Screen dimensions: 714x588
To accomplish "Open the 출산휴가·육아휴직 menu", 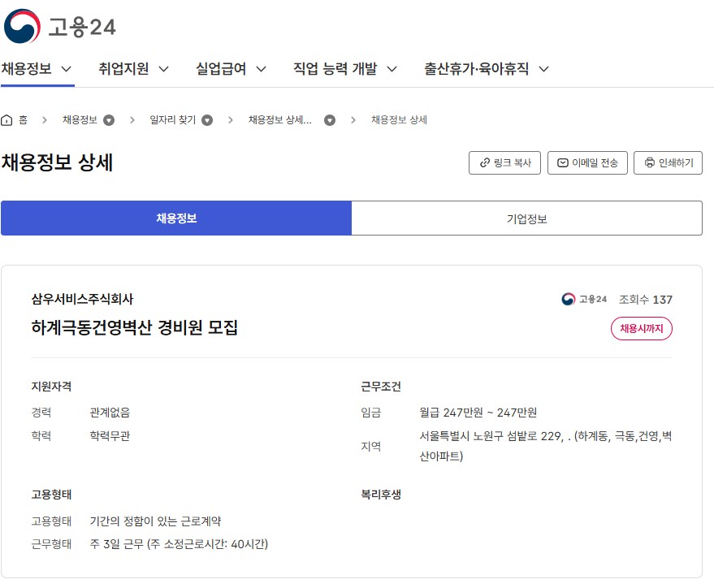I will tap(487, 69).
